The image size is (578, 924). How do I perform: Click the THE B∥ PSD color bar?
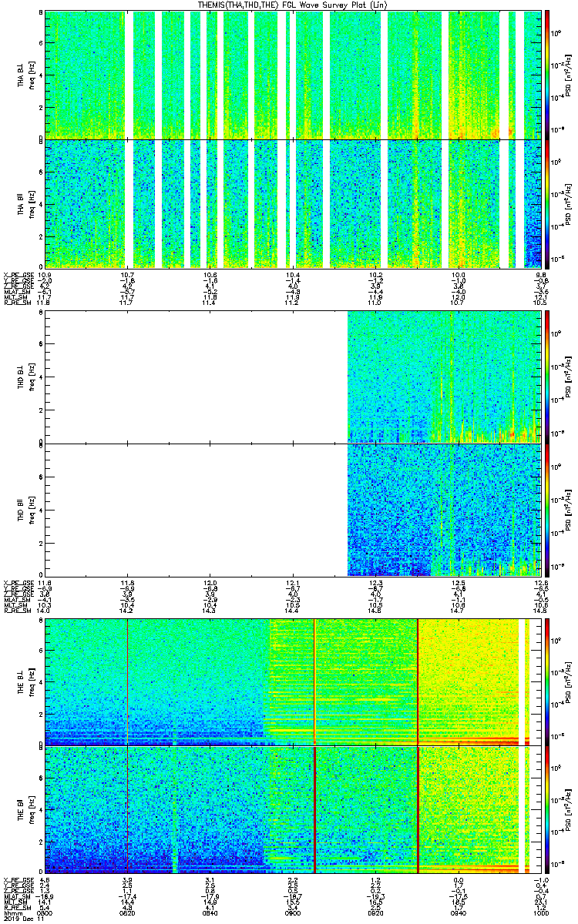coord(547,810)
